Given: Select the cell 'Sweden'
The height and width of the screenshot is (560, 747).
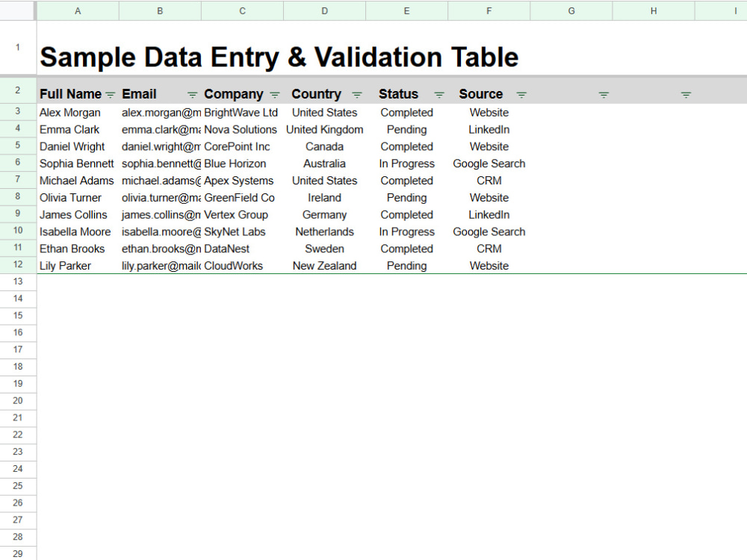Looking at the screenshot, I should coord(324,249).
